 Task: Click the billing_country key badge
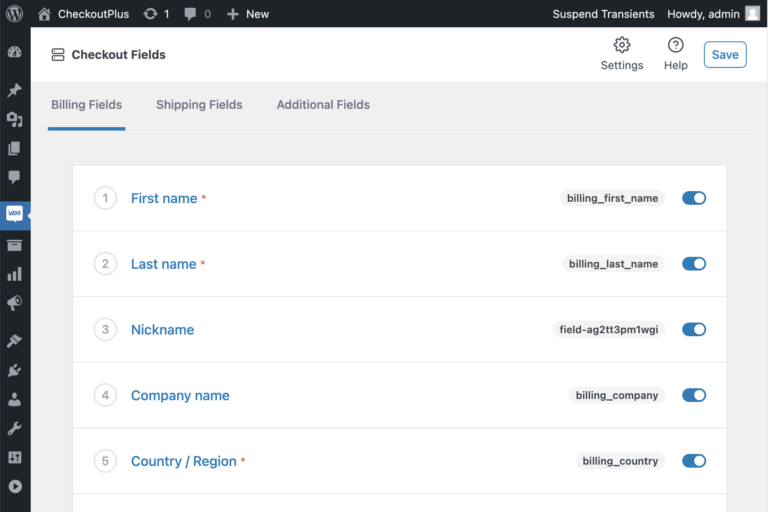point(620,461)
